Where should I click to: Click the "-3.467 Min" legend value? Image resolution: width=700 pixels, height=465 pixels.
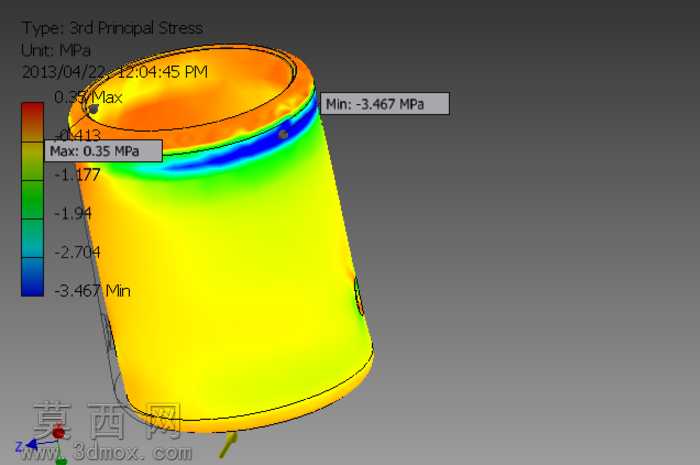(x=92, y=291)
